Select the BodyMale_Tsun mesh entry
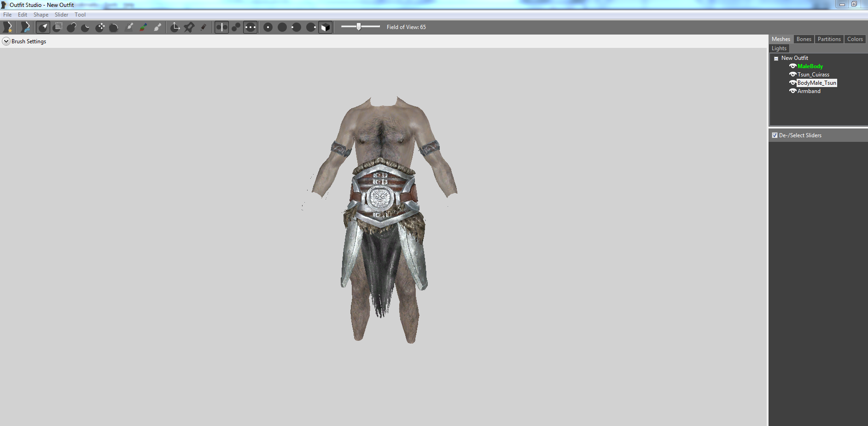The width and height of the screenshot is (868, 426). click(x=817, y=83)
